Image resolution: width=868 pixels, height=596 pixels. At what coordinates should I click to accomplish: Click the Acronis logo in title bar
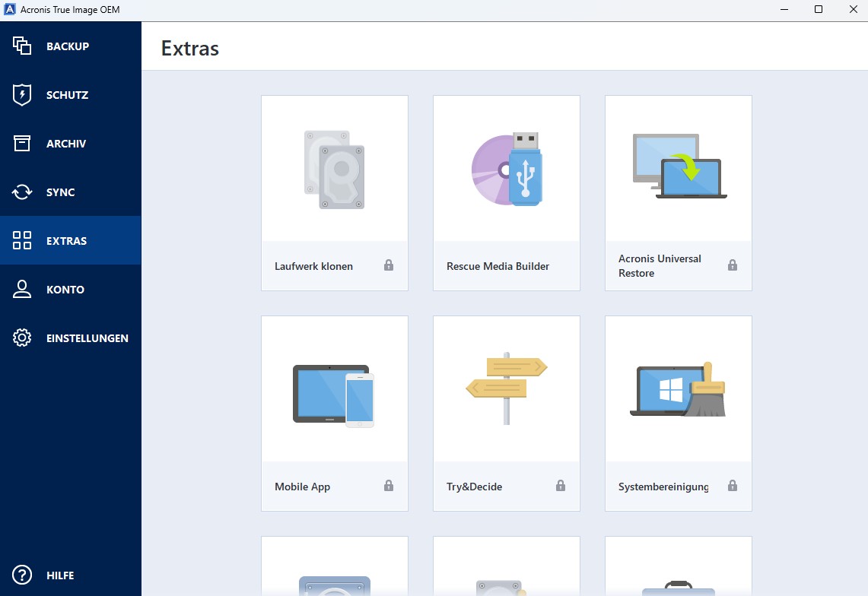[11, 10]
